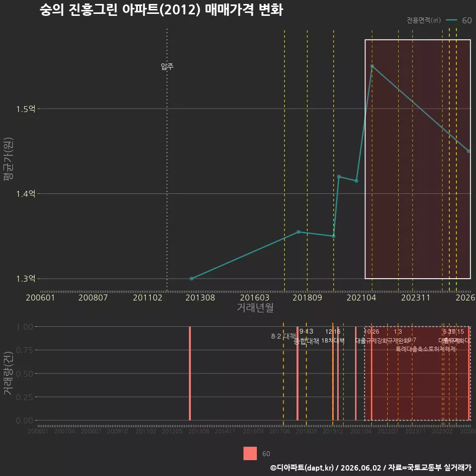
Task: Click the '9·7' policy label
Action: (412, 340)
